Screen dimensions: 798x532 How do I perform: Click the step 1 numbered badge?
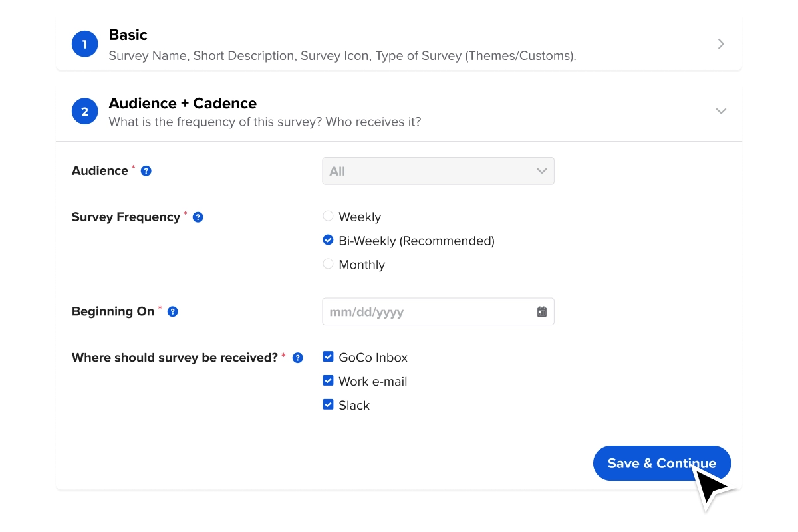point(84,43)
